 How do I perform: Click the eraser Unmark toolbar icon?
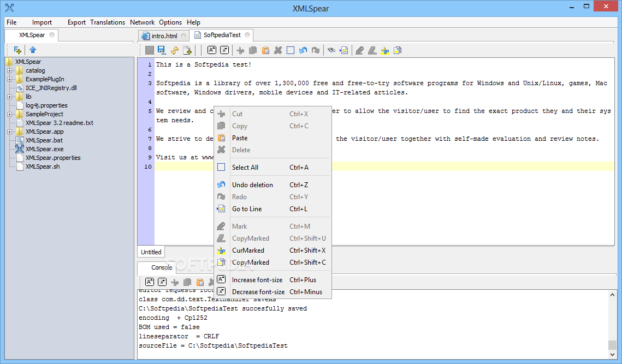click(x=372, y=50)
